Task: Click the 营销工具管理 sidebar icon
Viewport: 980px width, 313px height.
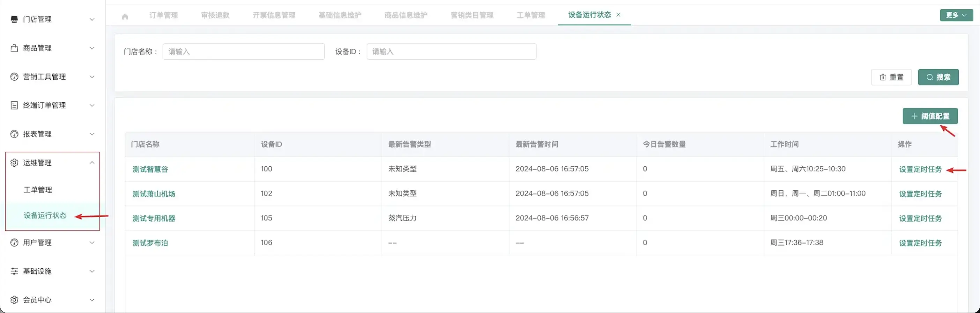Action: pos(14,77)
